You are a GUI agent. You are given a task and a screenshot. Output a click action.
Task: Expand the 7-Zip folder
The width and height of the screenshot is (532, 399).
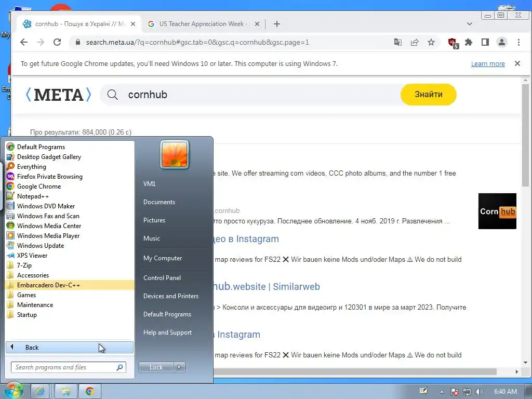click(x=70, y=265)
